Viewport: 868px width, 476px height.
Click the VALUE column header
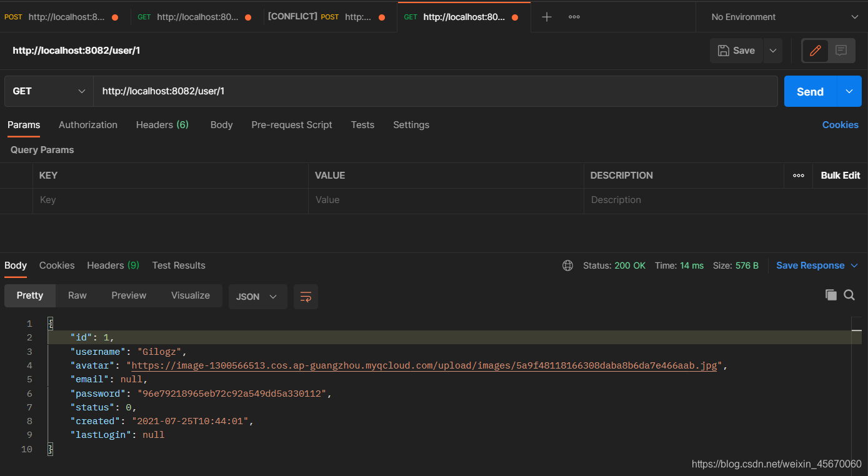[330, 176]
